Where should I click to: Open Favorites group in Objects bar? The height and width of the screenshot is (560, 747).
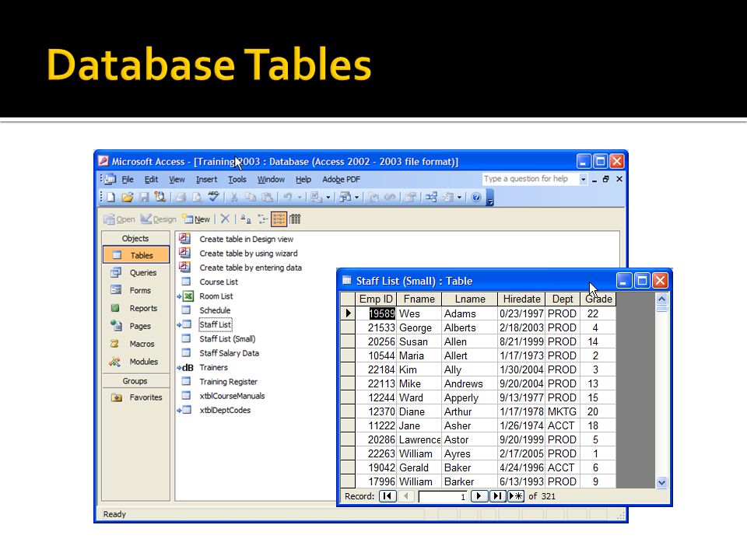point(135,397)
